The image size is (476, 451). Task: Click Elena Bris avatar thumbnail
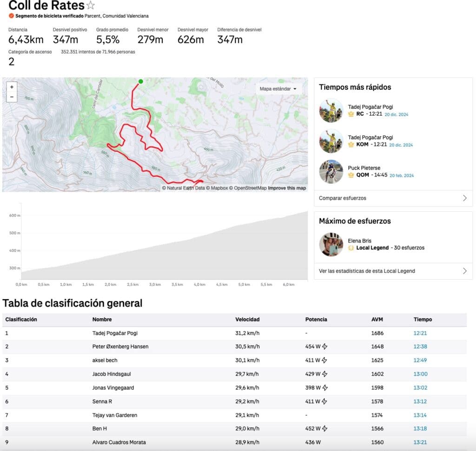click(331, 244)
